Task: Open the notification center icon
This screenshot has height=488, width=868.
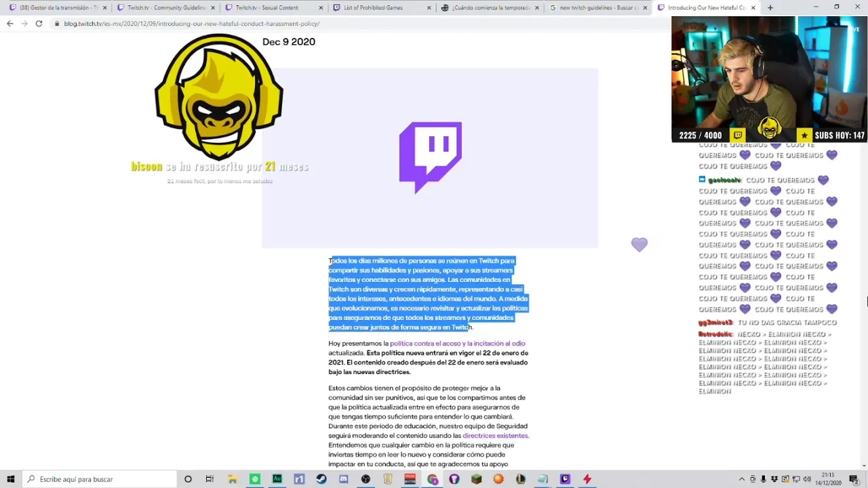Action: point(854,479)
